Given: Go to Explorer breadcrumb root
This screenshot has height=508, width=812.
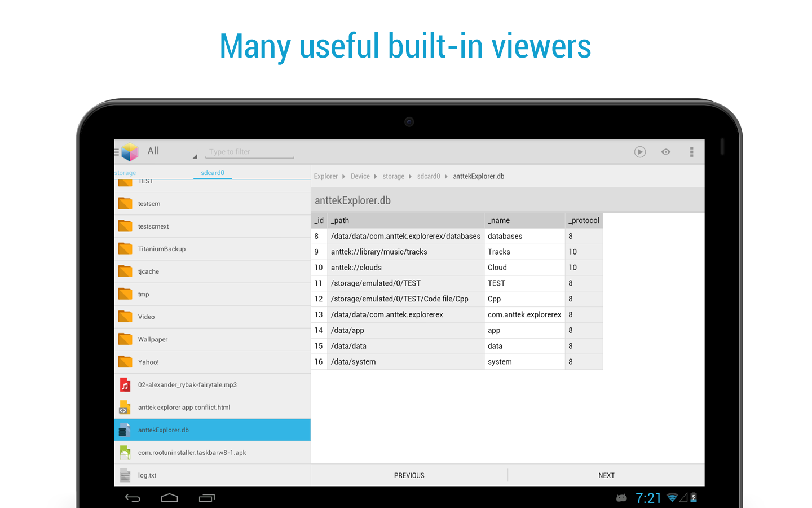Looking at the screenshot, I should (x=325, y=176).
